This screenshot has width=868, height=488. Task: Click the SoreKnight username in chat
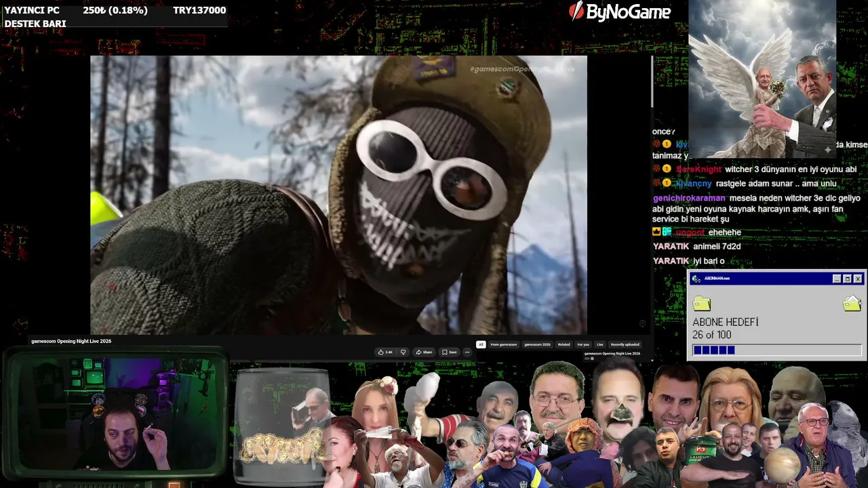coord(698,169)
